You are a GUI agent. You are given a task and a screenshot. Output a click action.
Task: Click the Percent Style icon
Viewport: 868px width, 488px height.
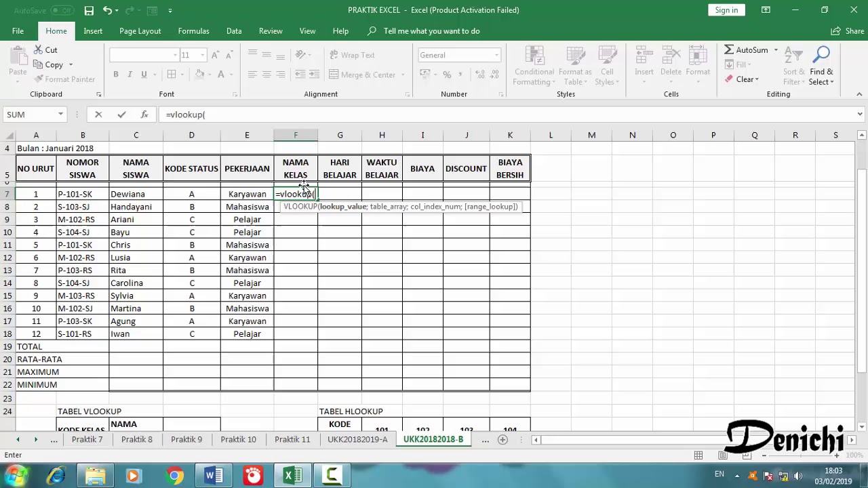click(447, 75)
